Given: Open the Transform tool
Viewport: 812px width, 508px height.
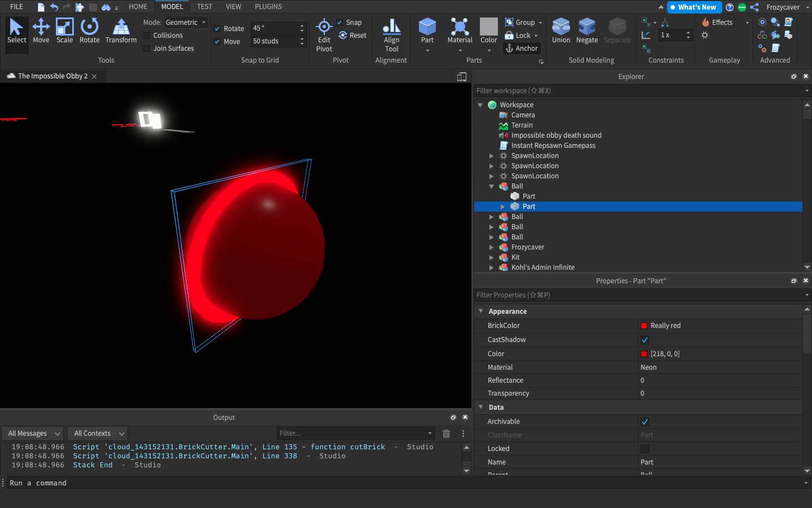Looking at the screenshot, I should [121, 31].
